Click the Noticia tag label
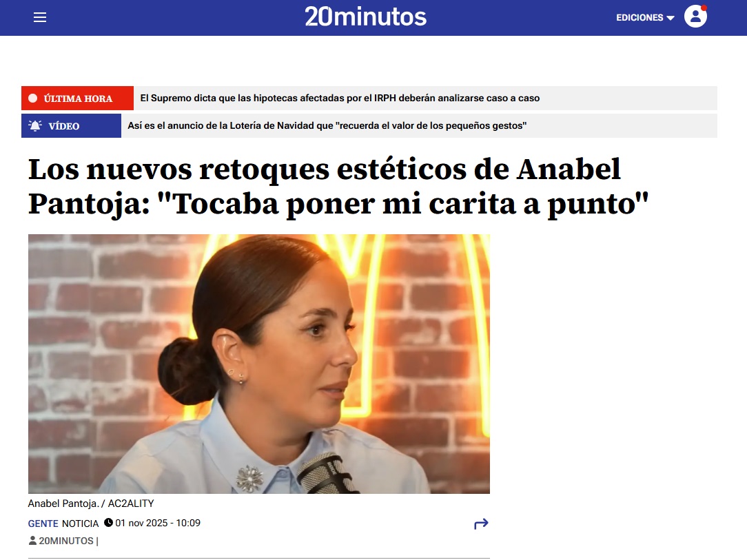Screen dimensions: 747x560 click(80, 523)
